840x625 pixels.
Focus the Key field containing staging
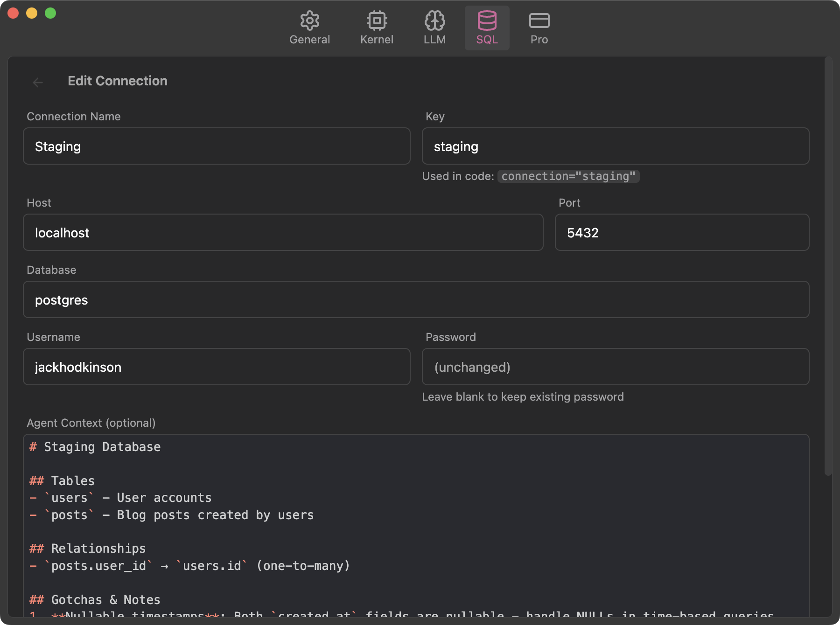point(616,146)
